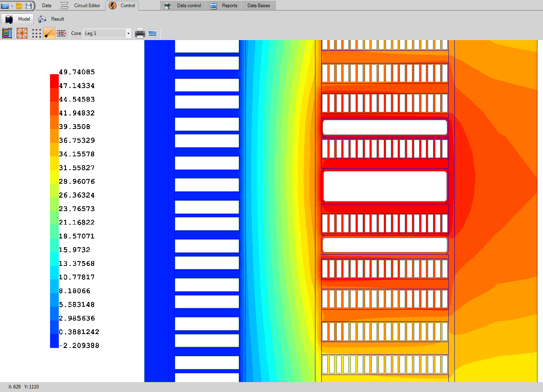Click the picture export icon
Screen dimensions: 543x392
pos(153,33)
